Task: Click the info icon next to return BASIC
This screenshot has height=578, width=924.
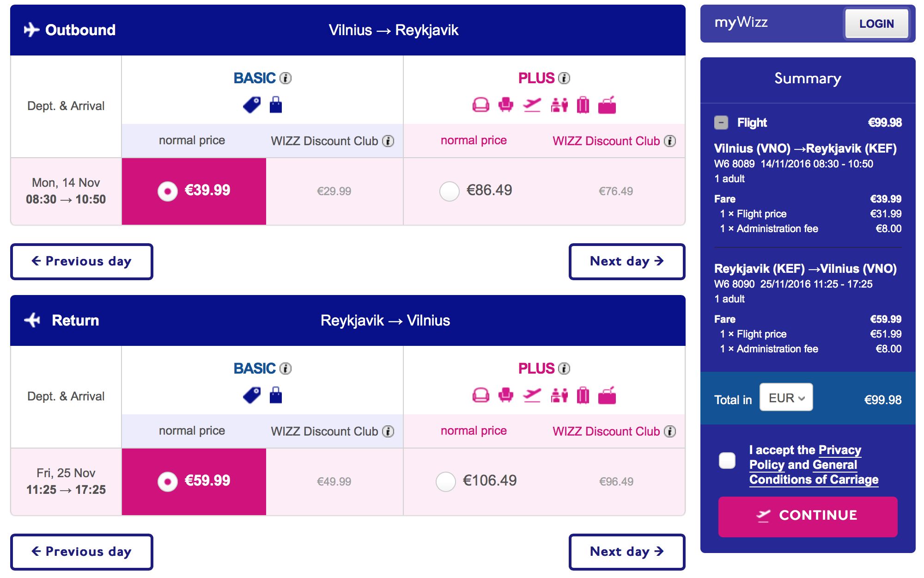Action: tap(286, 369)
